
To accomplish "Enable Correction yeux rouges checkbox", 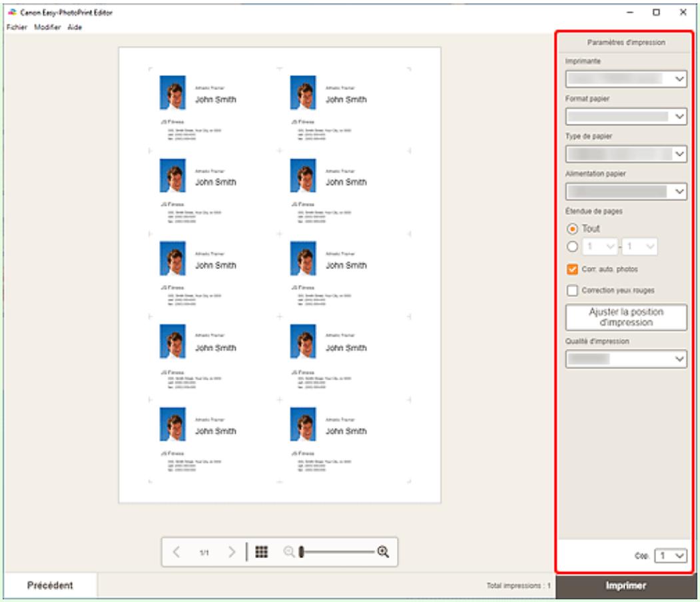I will [x=572, y=290].
